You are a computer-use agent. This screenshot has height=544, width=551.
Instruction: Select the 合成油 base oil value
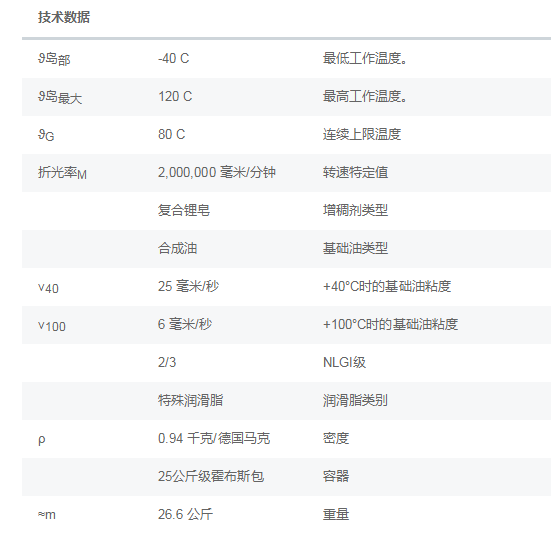tap(177, 248)
